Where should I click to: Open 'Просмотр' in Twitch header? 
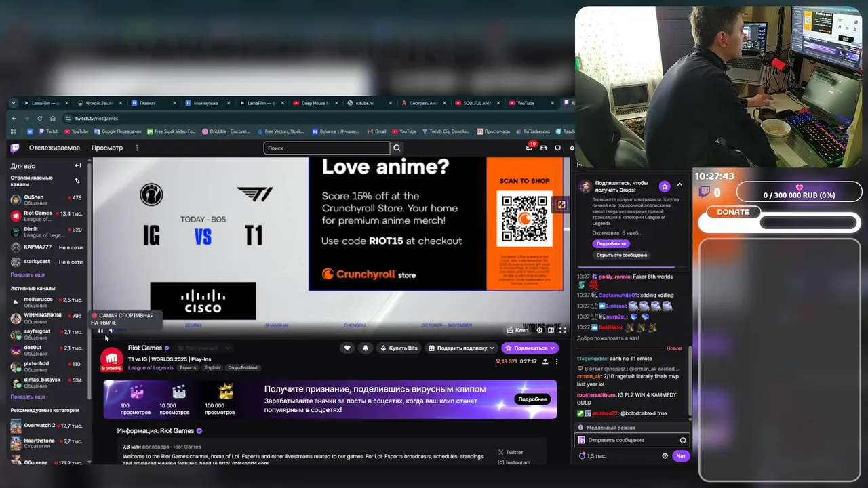[x=107, y=148]
